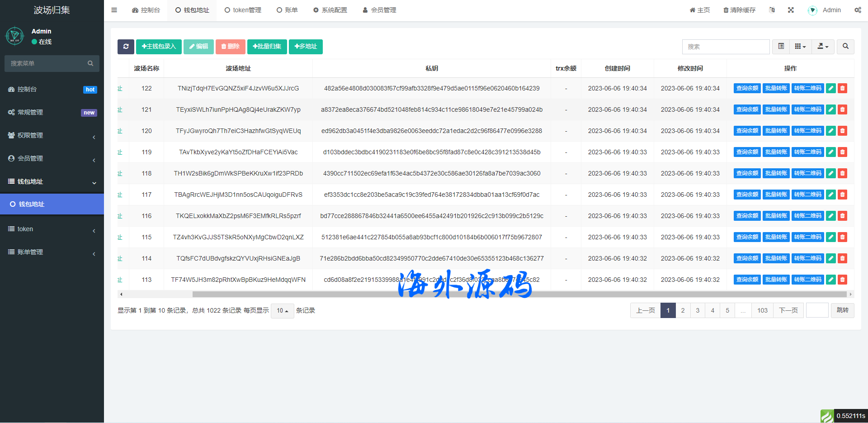Open the rows per page dropdown
Screen dimensions: 868x423
coord(282,311)
